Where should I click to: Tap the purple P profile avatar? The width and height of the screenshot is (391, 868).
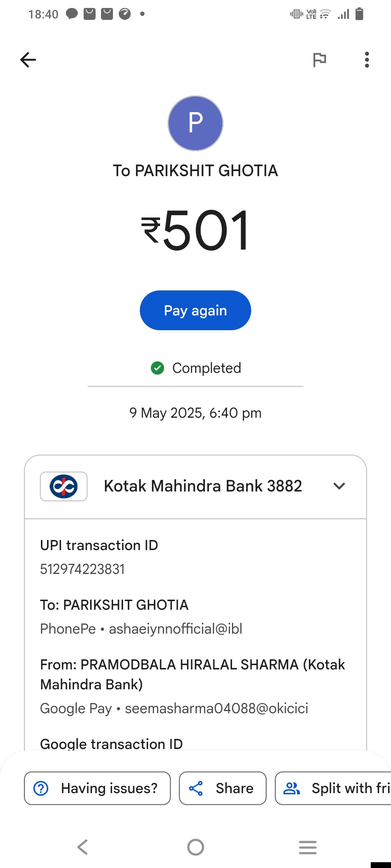[x=195, y=123]
